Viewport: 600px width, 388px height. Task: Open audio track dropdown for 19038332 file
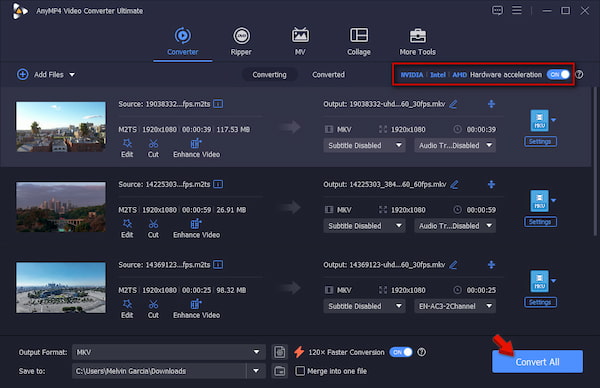[x=455, y=145]
